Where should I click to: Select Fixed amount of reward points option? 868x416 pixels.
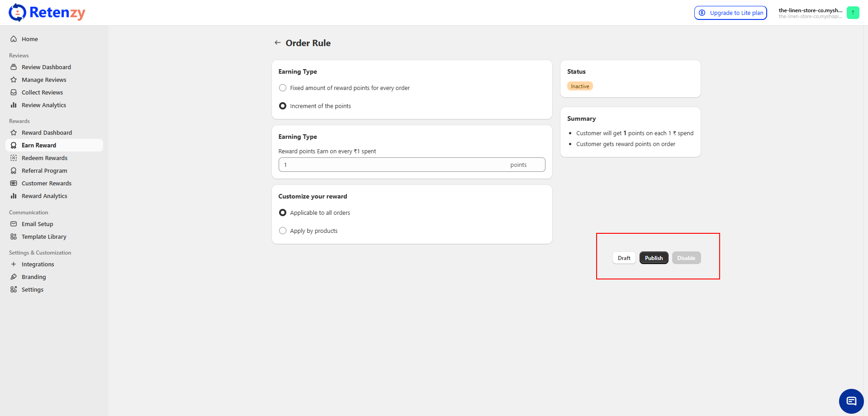pos(283,88)
